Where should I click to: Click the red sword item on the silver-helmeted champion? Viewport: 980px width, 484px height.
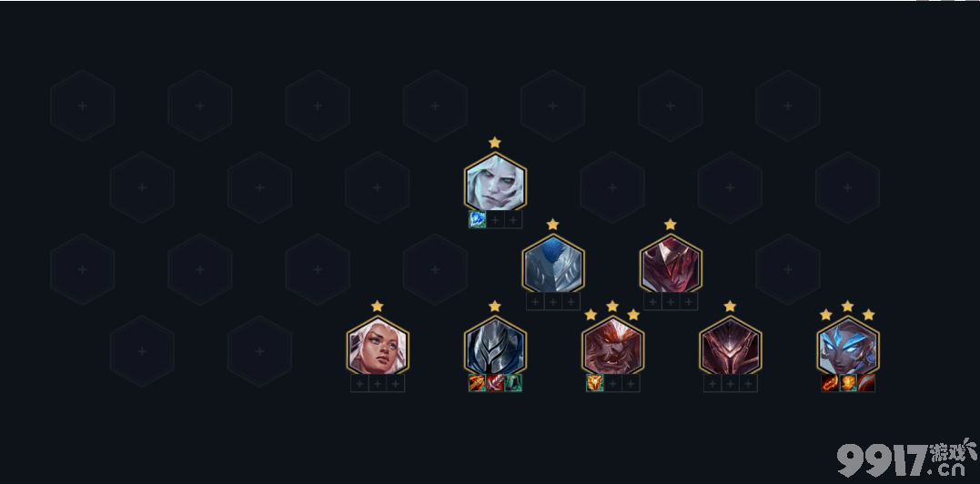tap(495, 383)
